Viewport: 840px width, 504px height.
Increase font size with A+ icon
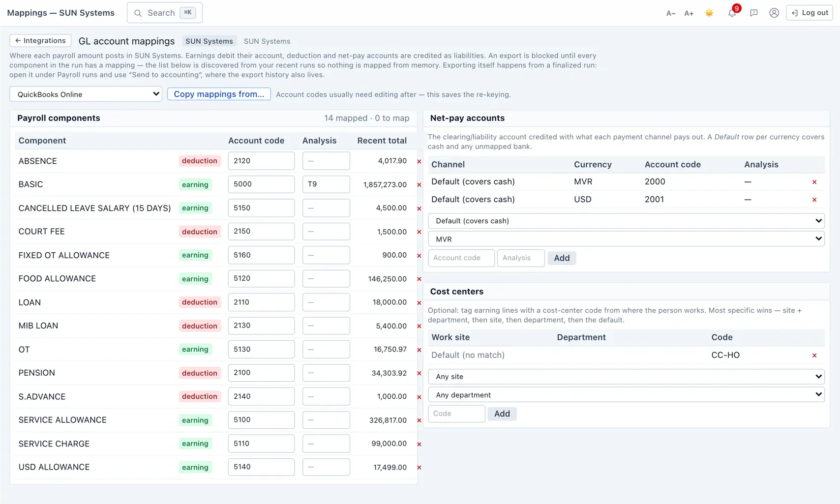pos(689,13)
